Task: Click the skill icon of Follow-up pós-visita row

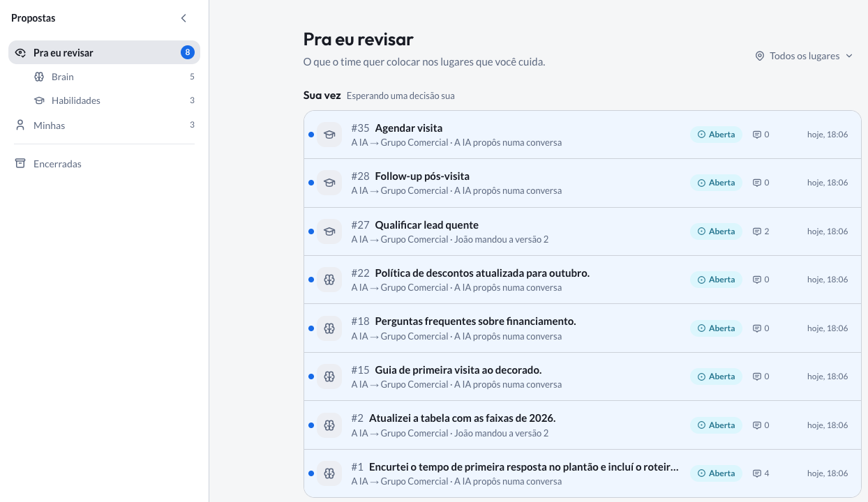Action: (x=329, y=183)
